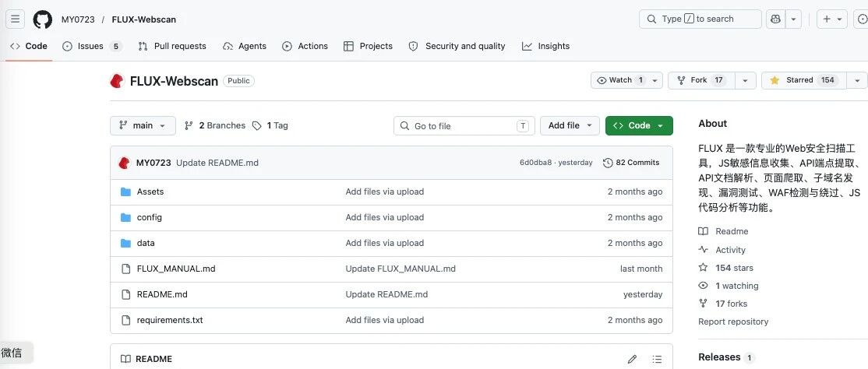Viewport: 868px width, 369px height.
Task: Open the Security and quality tab
Action: pyautogui.click(x=457, y=46)
